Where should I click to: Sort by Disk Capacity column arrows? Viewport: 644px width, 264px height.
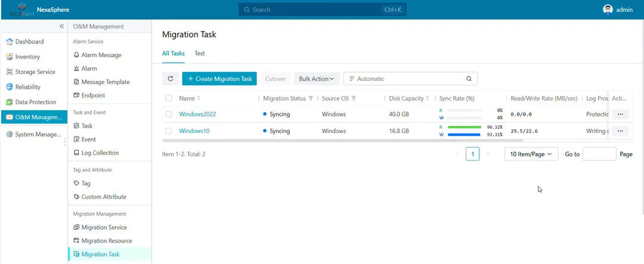[x=427, y=98]
